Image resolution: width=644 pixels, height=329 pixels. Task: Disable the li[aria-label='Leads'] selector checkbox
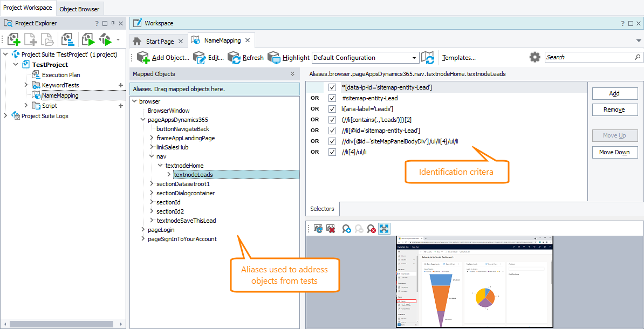coord(333,108)
